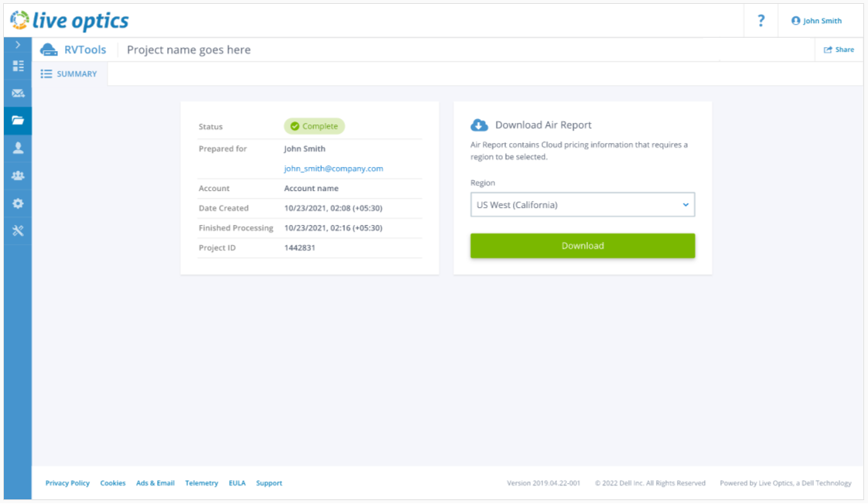Click the green Complete status badge
Viewport: 868px width, 504px height.
coord(314,126)
